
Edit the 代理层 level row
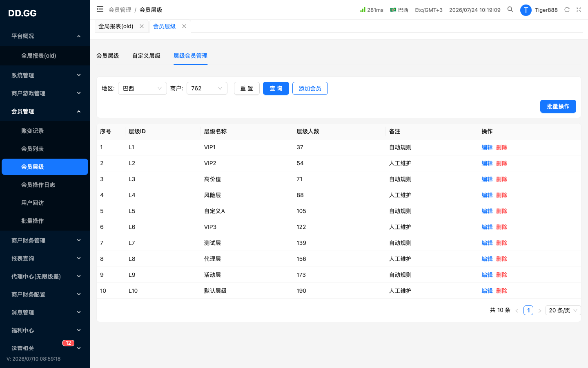[487, 259]
